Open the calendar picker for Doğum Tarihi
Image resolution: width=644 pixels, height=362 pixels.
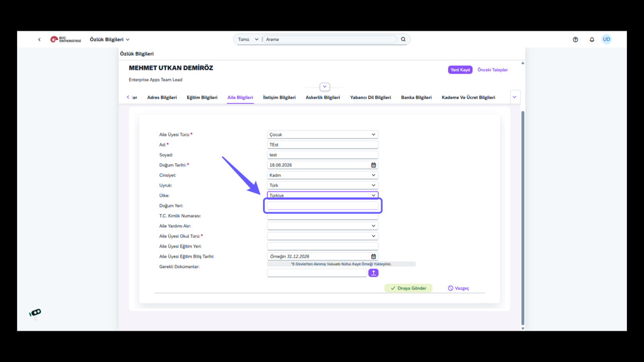coord(374,165)
